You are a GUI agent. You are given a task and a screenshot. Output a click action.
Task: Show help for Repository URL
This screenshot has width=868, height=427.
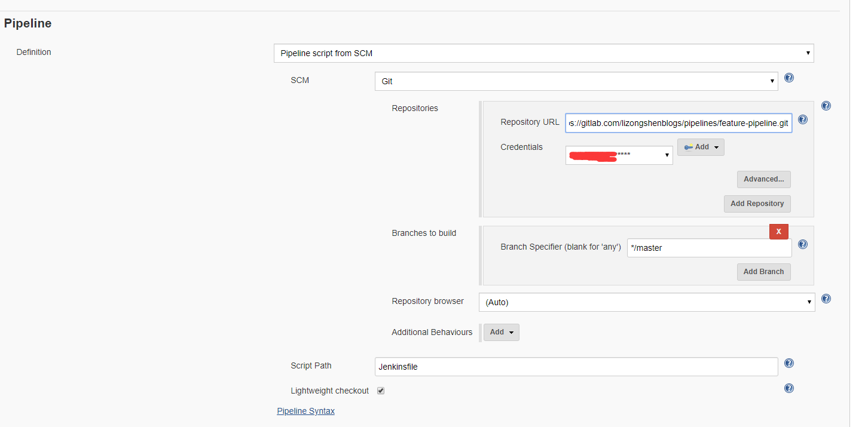[802, 119]
